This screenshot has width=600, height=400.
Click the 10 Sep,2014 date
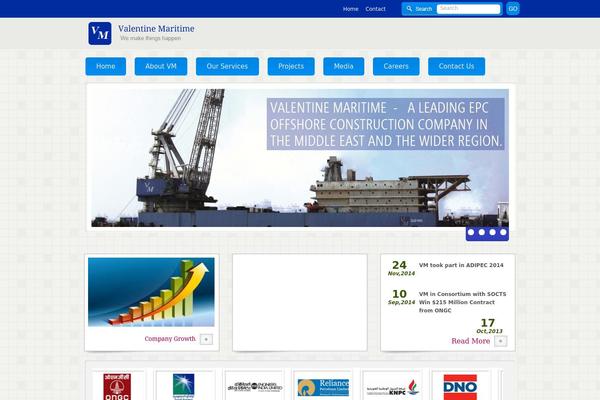pos(401,297)
